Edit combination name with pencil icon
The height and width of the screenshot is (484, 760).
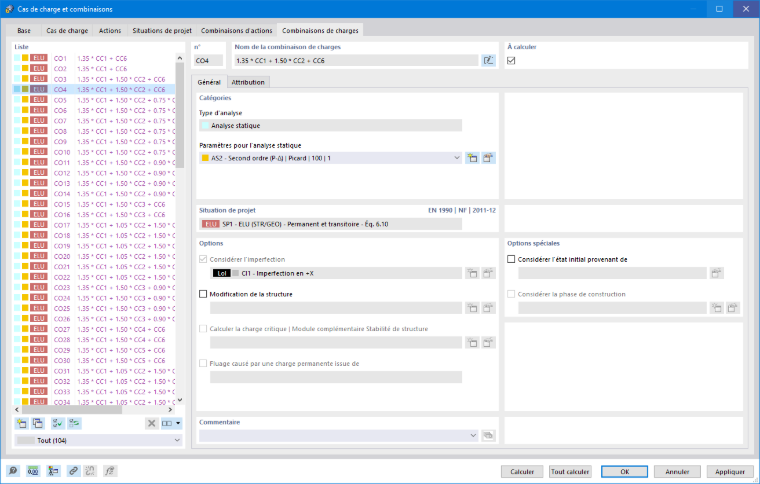pyautogui.click(x=489, y=61)
